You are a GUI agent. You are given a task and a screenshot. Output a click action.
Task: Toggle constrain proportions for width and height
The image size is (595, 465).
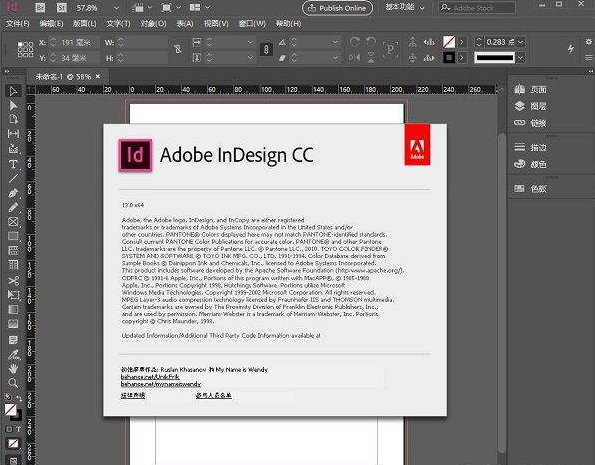click(x=178, y=49)
